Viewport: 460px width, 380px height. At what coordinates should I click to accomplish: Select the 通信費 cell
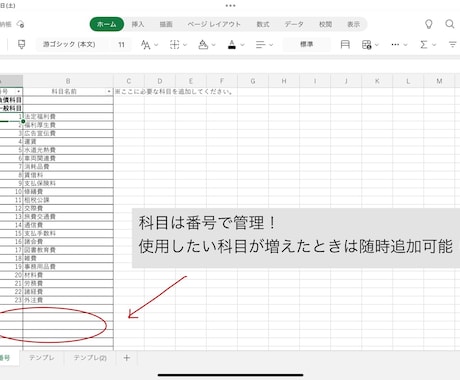pos(68,225)
